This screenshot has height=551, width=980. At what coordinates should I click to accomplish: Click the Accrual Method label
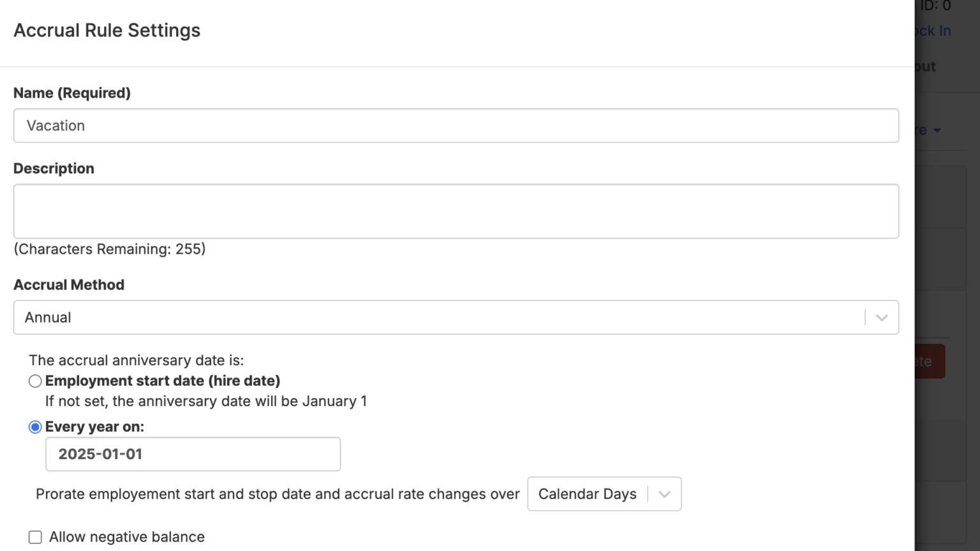[69, 285]
